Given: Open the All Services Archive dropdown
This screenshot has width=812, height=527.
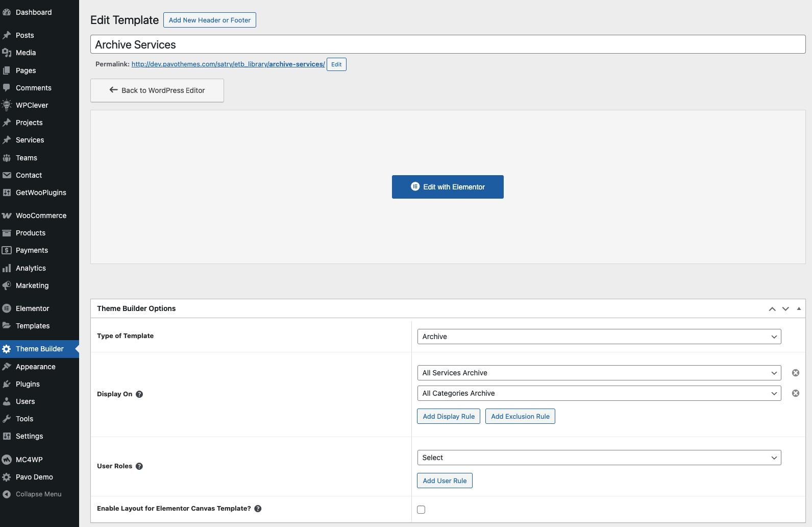Looking at the screenshot, I should pyautogui.click(x=599, y=373).
